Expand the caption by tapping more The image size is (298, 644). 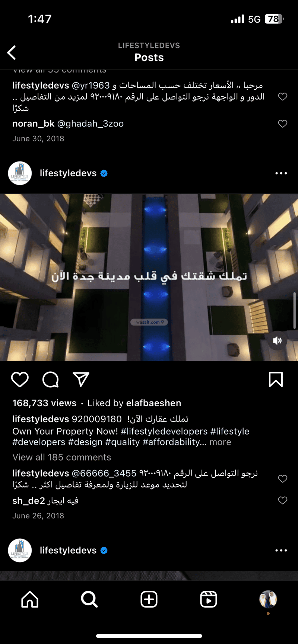pos(220,442)
